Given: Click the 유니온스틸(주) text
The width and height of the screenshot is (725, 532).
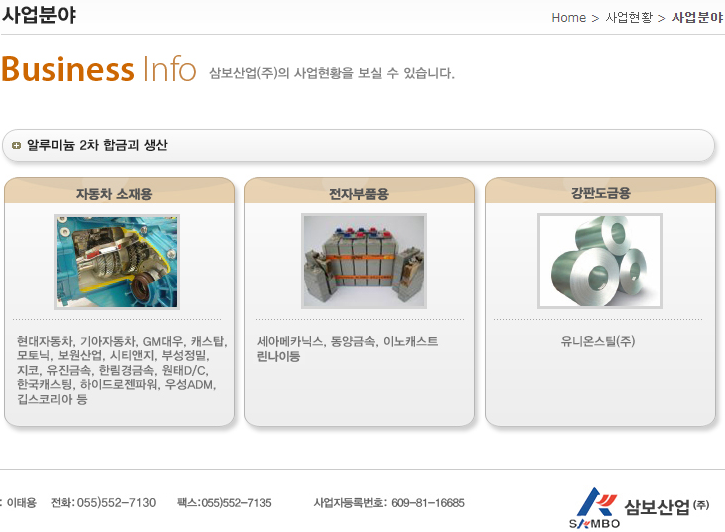Looking at the screenshot, I should coord(598,341).
